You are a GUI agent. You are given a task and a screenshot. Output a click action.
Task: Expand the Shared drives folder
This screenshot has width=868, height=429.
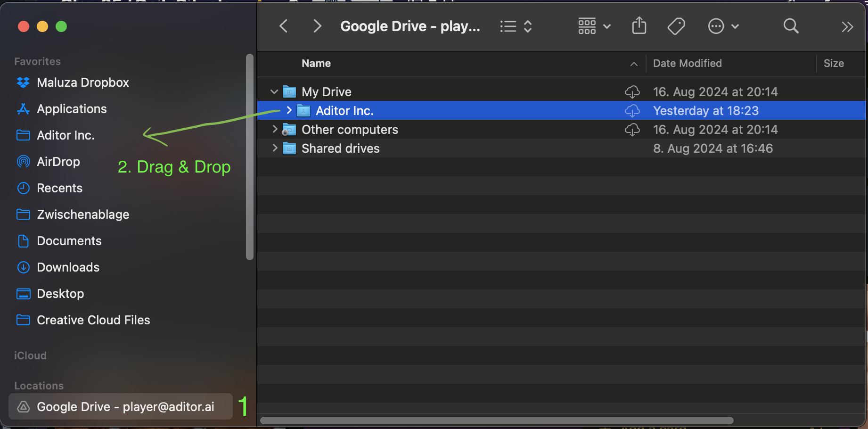(275, 148)
